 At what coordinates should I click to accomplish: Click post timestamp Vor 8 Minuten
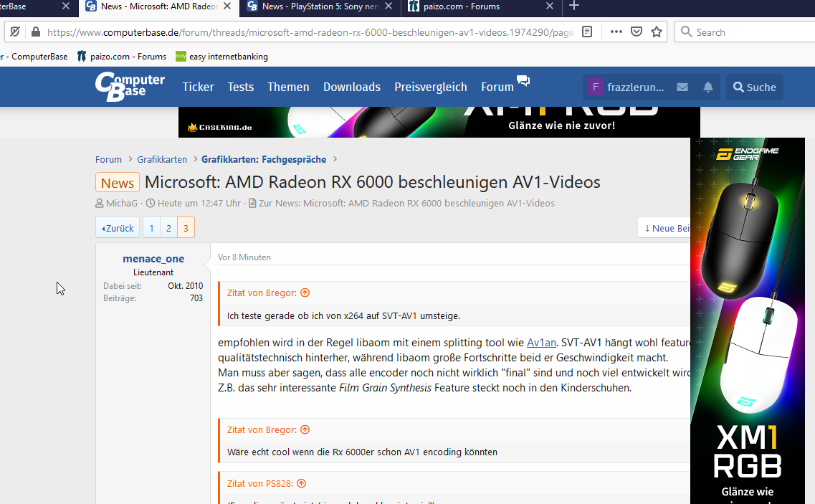click(x=244, y=257)
